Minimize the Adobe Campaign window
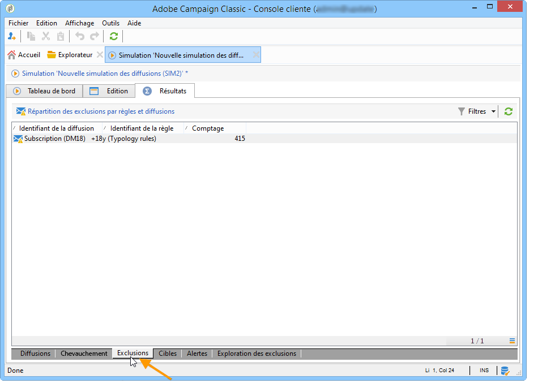The height and width of the screenshot is (392, 538). (x=475, y=7)
